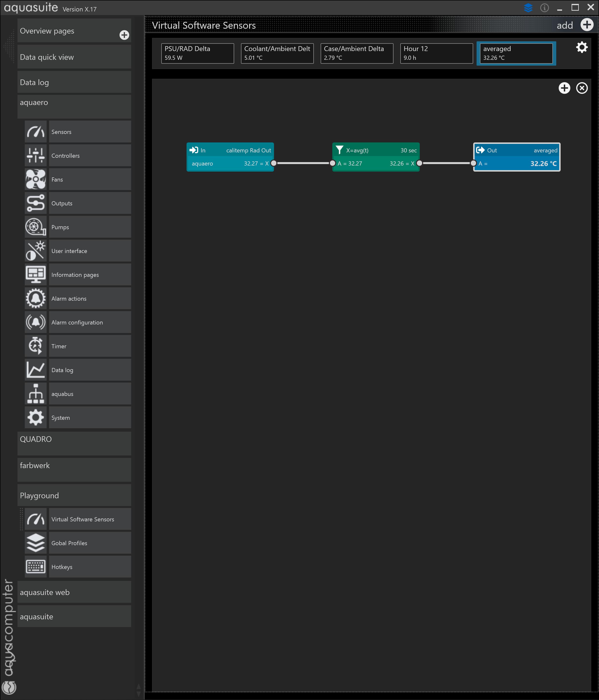Click the aquabus network icon
The width and height of the screenshot is (599, 700).
tap(35, 394)
